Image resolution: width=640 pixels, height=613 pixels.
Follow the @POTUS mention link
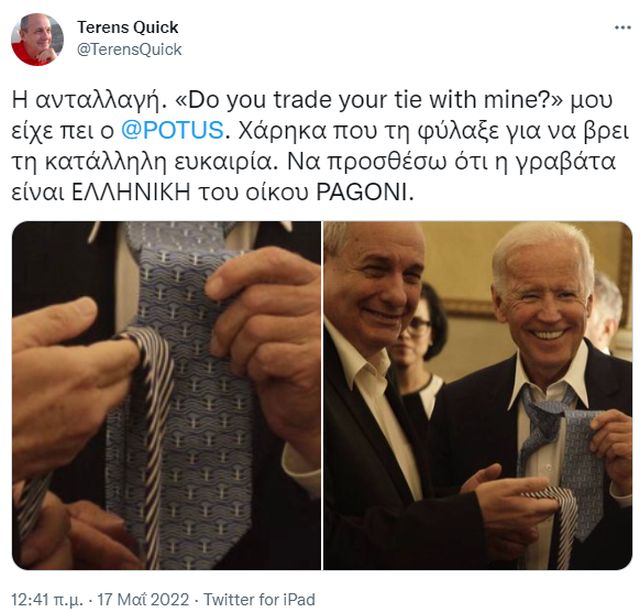(x=172, y=130)
